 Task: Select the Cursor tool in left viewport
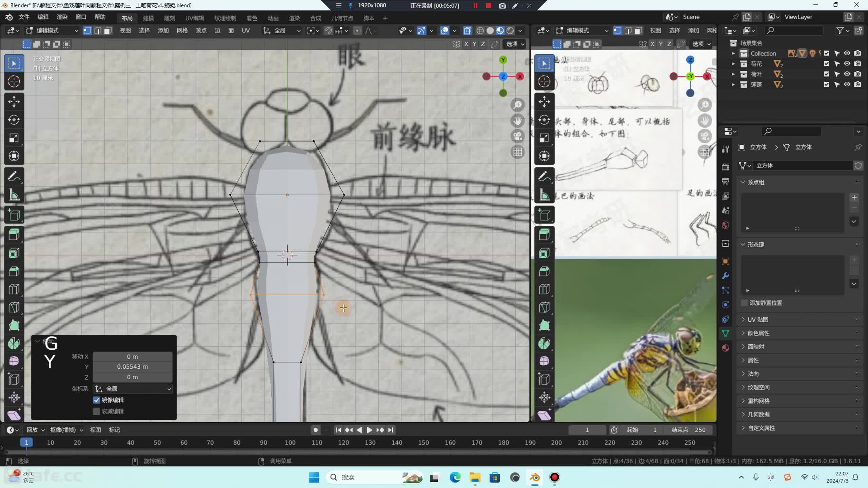(14, 81)
